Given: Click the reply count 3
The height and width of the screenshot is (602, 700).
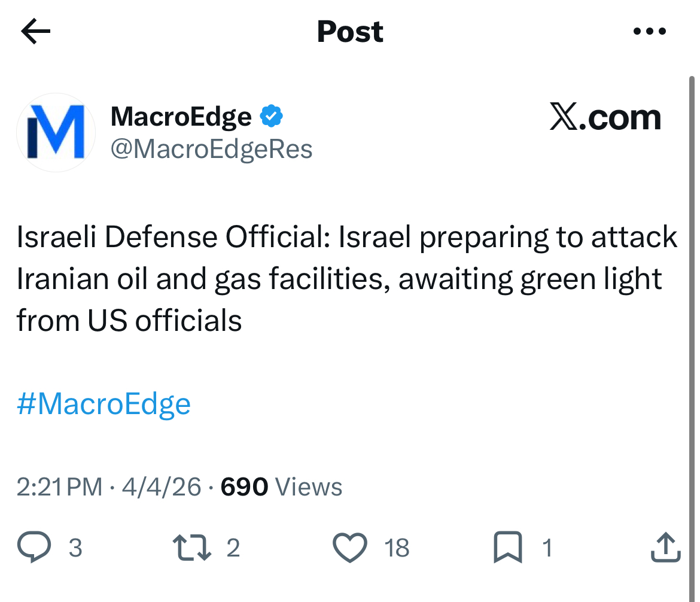Looking at the screenshot, I should pos(75,548).
